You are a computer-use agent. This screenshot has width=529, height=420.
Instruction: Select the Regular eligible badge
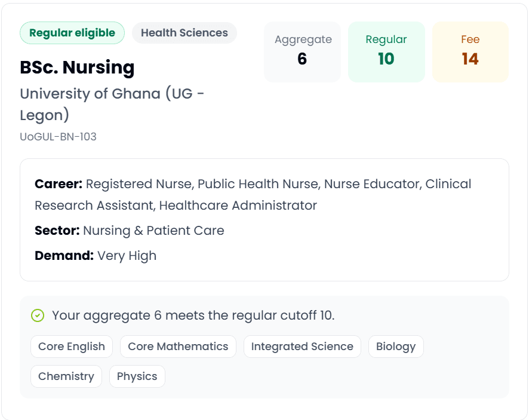[72, 33]
